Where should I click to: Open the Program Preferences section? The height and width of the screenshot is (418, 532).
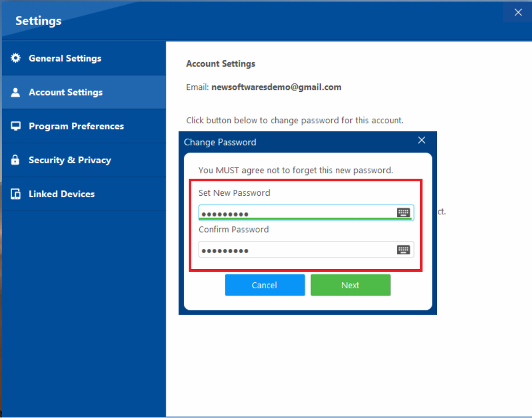(x=76, y=126)
